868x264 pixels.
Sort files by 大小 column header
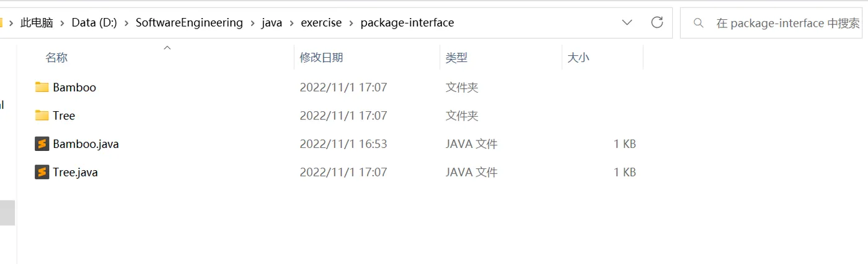coord(578,58)
